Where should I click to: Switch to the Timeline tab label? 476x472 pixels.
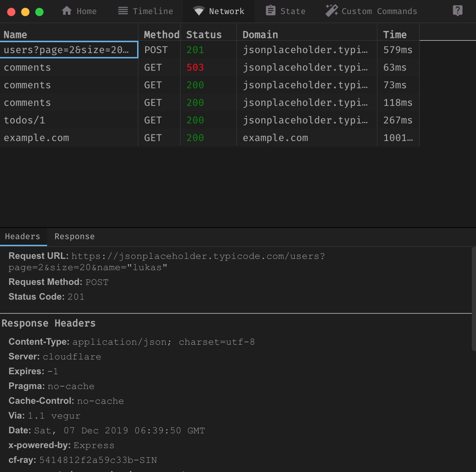[153, 11]
